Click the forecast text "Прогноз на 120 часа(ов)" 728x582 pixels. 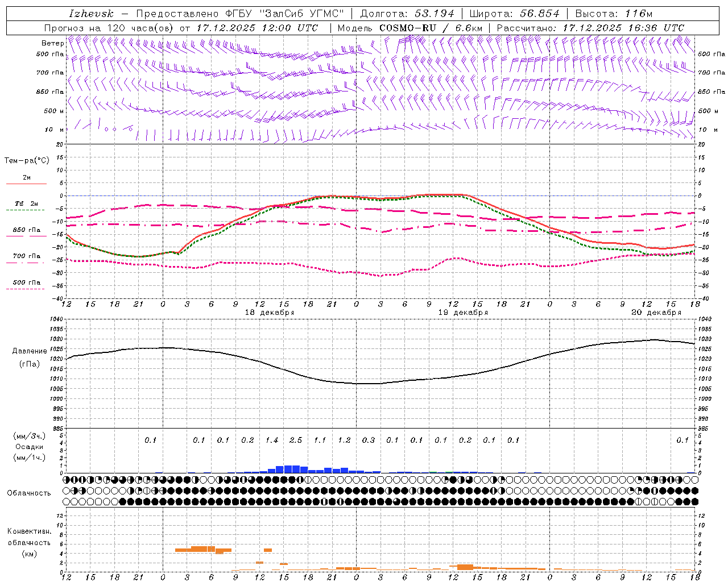pos(109,28)
